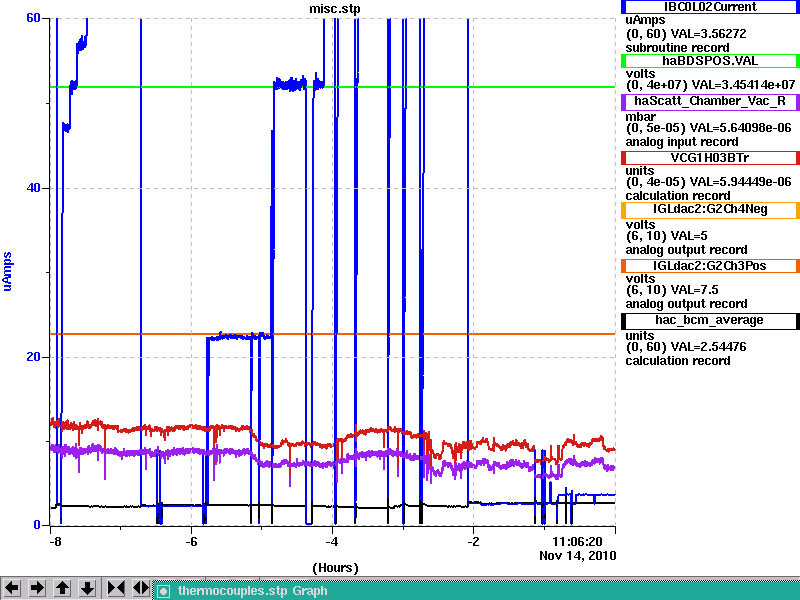Click the VAL=5.94449e-06 readout text
This screenshot has width=800, height=600.
pyautogui.click(x=740, y=182)
